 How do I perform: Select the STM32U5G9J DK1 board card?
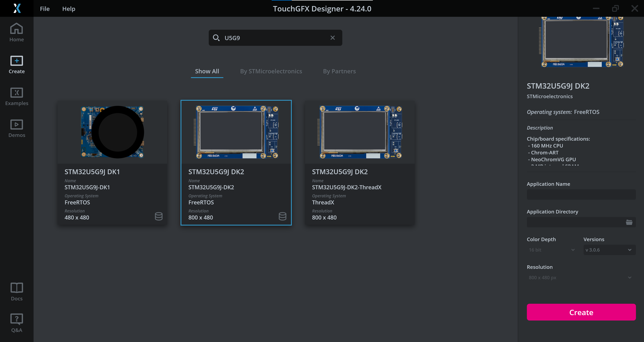click(x=112, y=162)
